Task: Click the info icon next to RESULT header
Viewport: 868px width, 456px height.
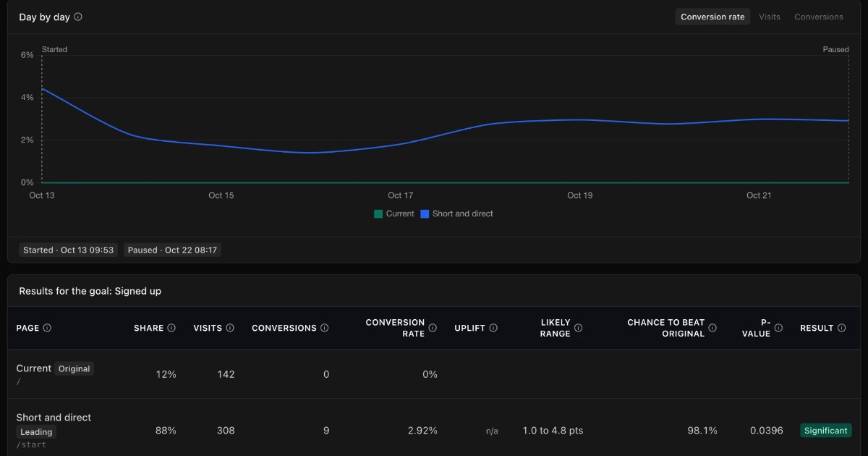Action: coord(842,328)
